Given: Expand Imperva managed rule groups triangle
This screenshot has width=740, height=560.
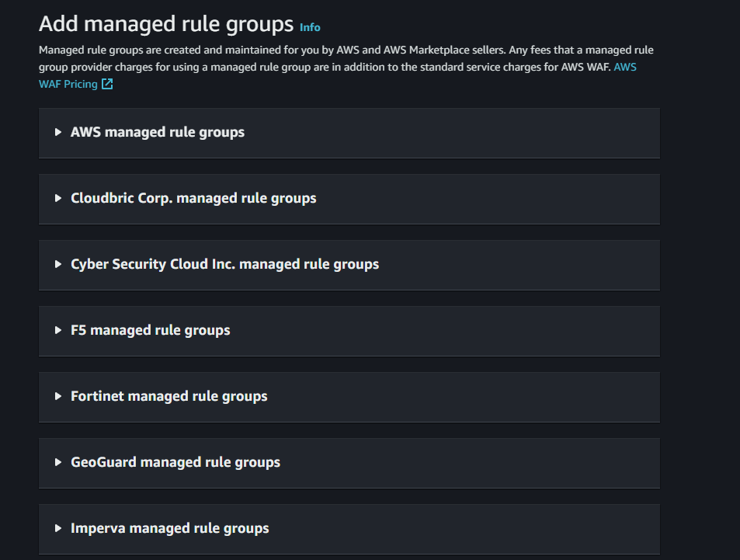Looking at the screenshot, I should (58, 528).
